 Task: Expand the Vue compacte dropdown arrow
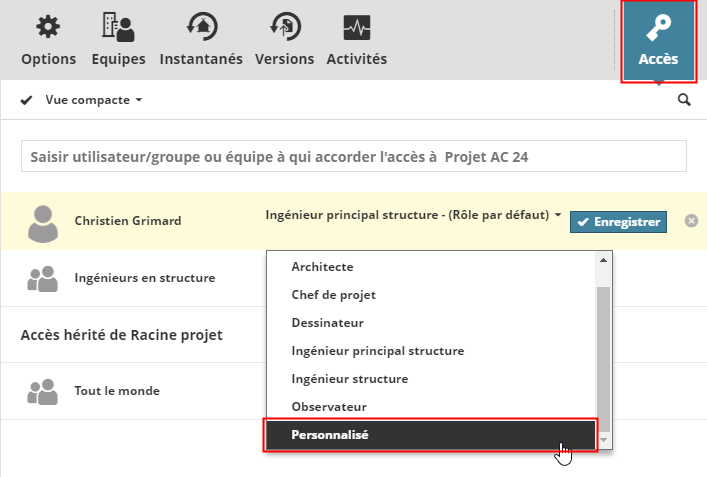pos(139,101)
